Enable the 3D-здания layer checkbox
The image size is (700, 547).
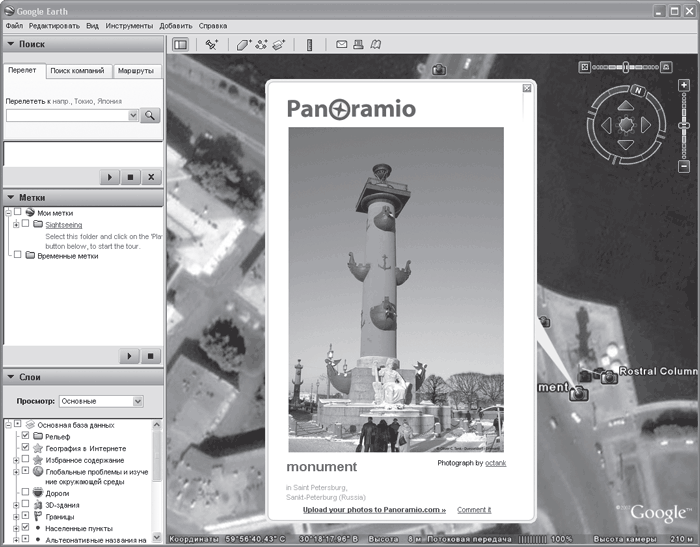[x=25, y=504]
